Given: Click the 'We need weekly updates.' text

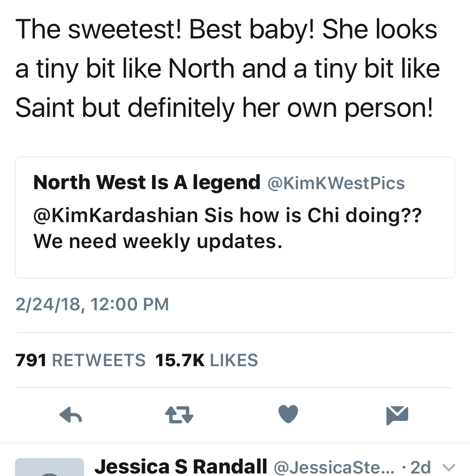Looking at the screenshot, I should tap(158, 241).
